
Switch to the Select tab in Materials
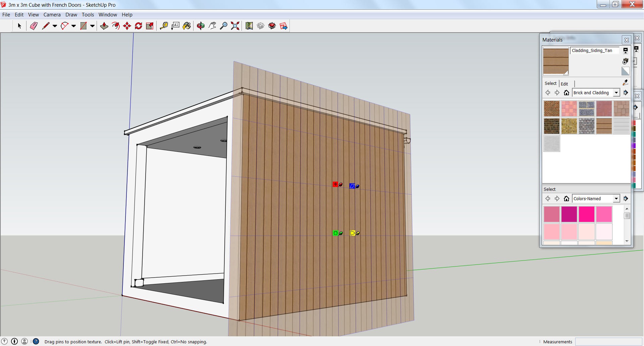pyautogui.click(x=550, y=83)
